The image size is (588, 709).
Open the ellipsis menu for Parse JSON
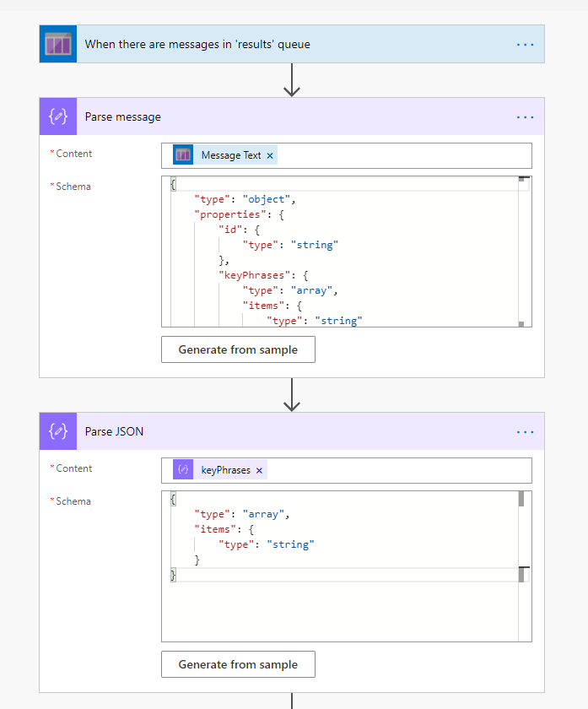point(526,432)
